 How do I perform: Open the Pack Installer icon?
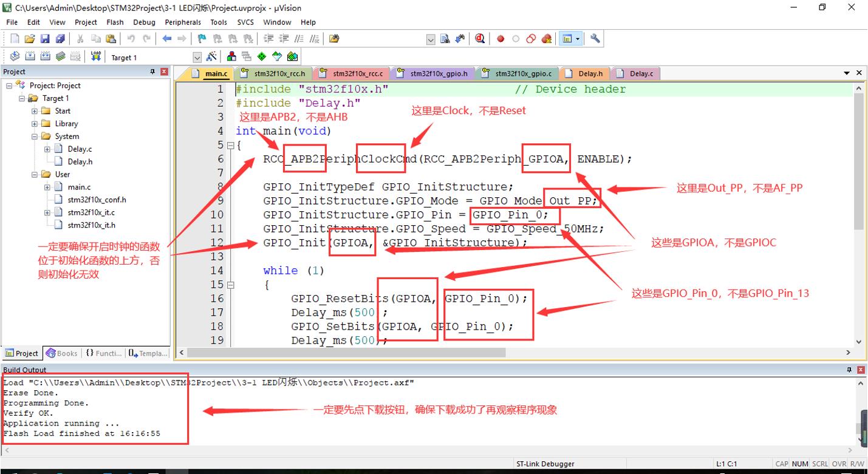[292, 56]
